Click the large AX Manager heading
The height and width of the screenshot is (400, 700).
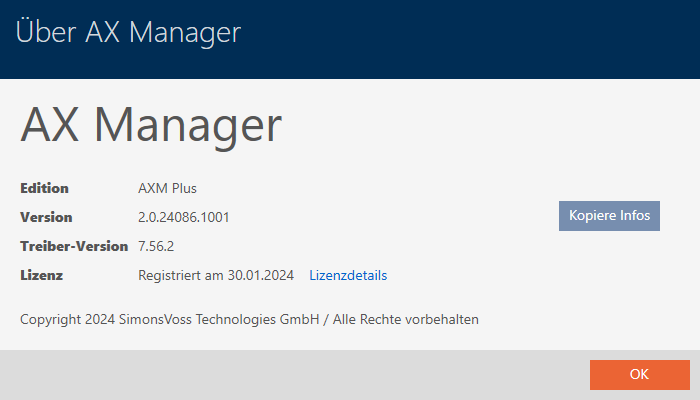click(151, 128)
